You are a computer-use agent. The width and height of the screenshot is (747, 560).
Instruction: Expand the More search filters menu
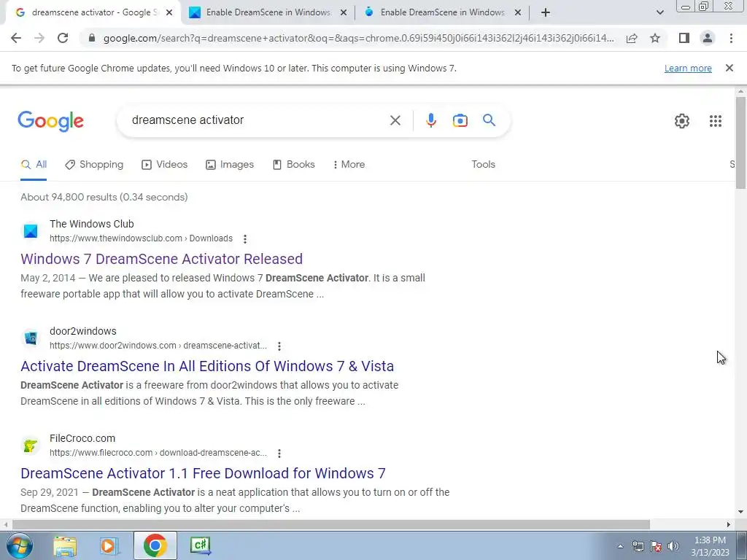[x=349, y=165]
